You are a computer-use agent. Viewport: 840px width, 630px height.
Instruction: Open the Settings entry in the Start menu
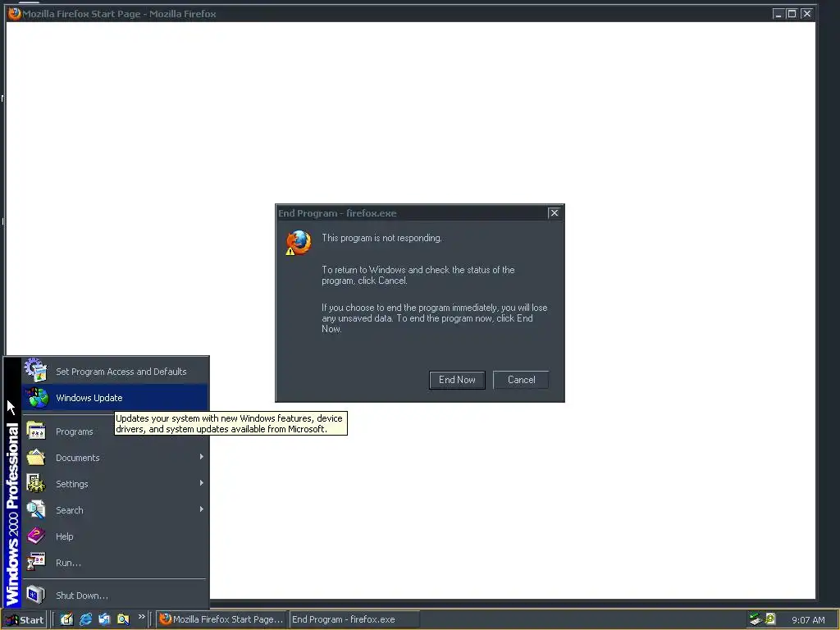[115, 484]
